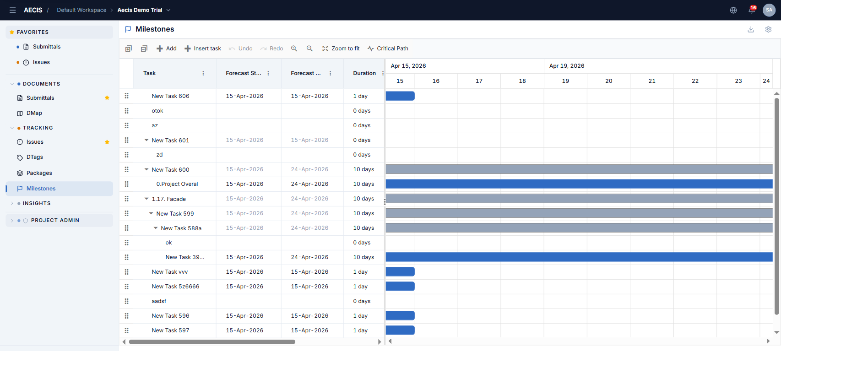Click Zoom to fit
Screen dimensions: 868x390
point(341,49)
